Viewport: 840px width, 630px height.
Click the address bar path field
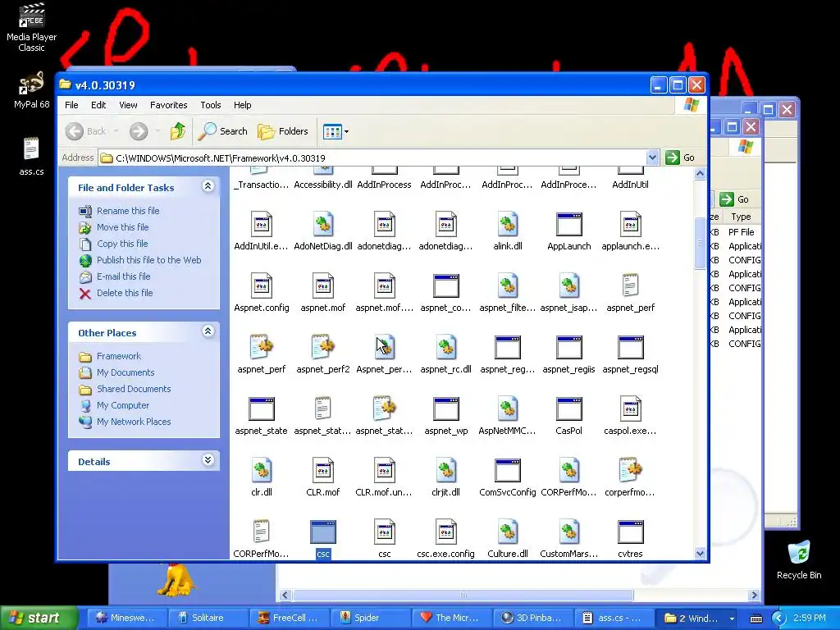(x=373, y=157)
